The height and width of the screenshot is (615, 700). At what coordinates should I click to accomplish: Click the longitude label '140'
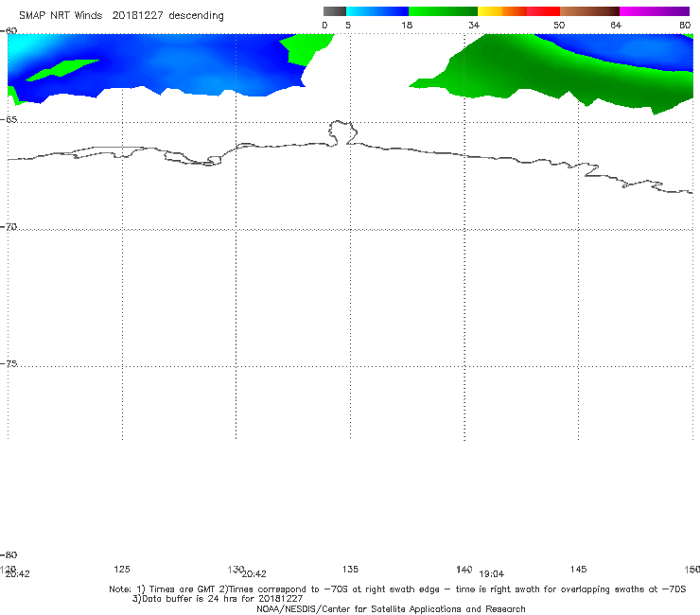click(x=464, y=569)
